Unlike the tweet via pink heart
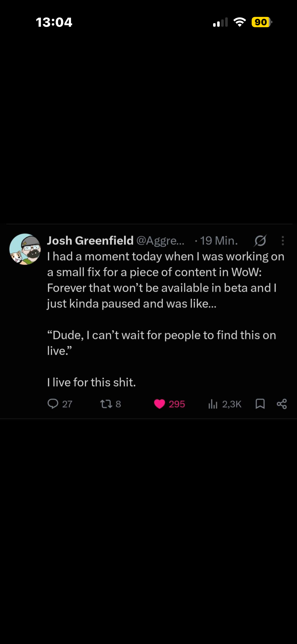297x644 pixels. [159, 404]
